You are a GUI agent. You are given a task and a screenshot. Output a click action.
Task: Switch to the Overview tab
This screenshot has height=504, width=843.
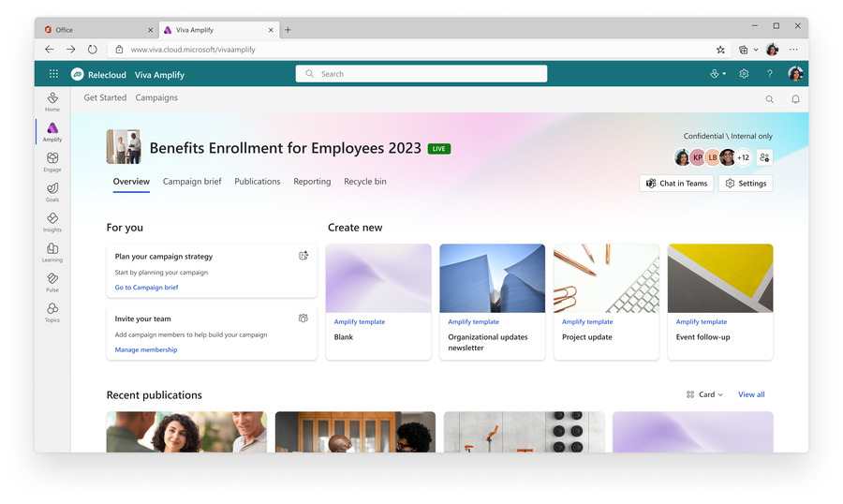point(131,181)
